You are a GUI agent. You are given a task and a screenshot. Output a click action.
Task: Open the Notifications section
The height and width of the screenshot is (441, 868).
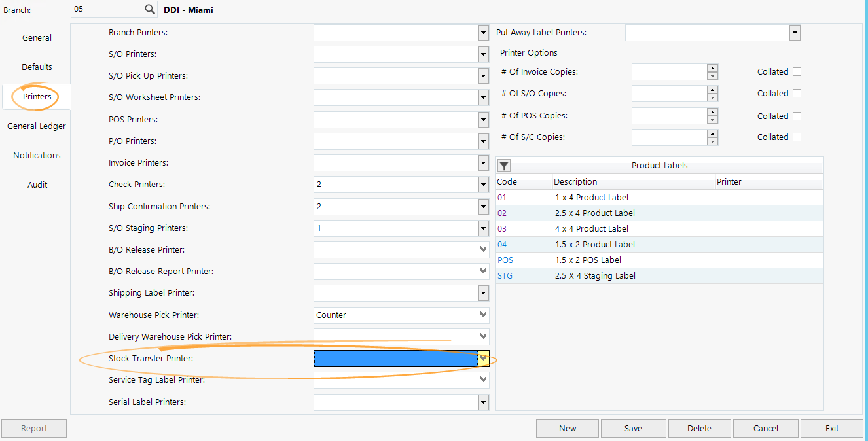click(37, 155)
